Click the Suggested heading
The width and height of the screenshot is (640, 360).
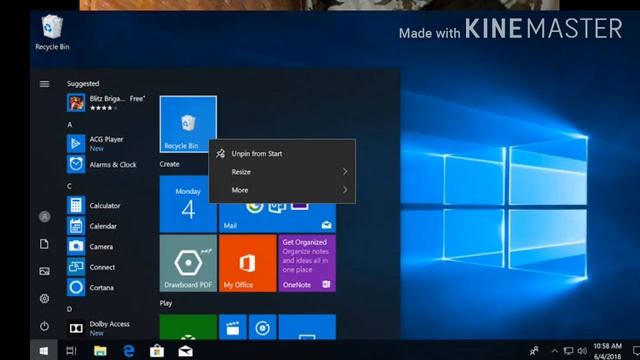83,84
